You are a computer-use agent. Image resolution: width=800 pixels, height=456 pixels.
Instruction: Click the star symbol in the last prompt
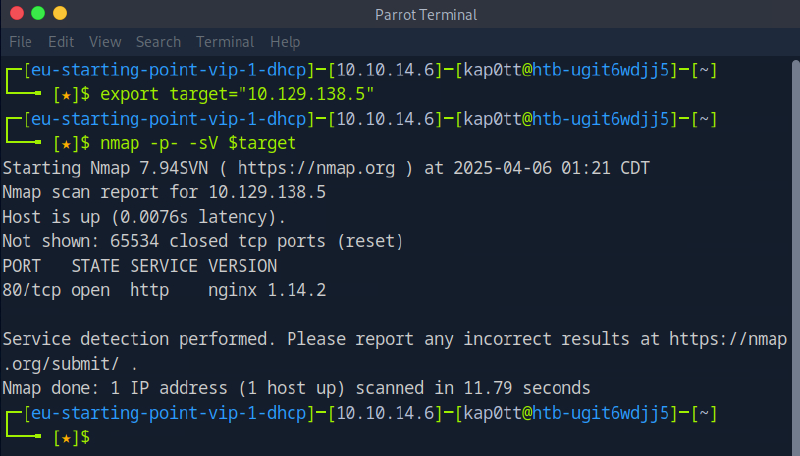coord(66,437)
